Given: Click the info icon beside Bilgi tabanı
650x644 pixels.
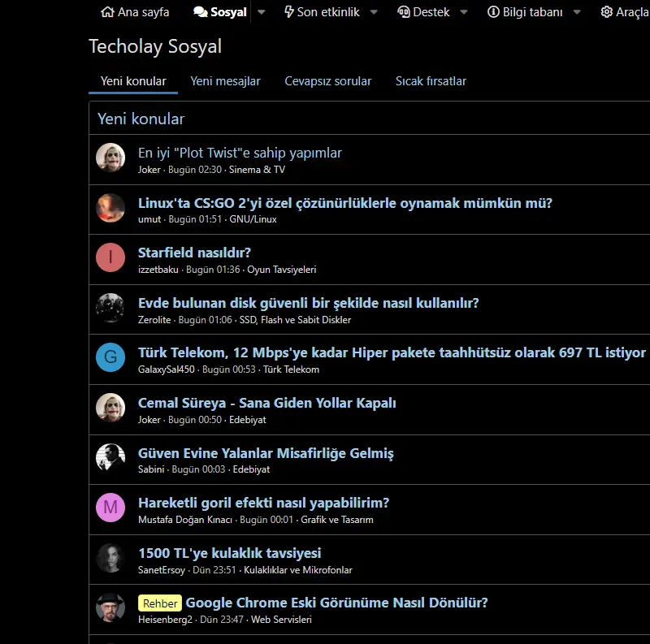Looking at the screenshot, I should (493, 12).
